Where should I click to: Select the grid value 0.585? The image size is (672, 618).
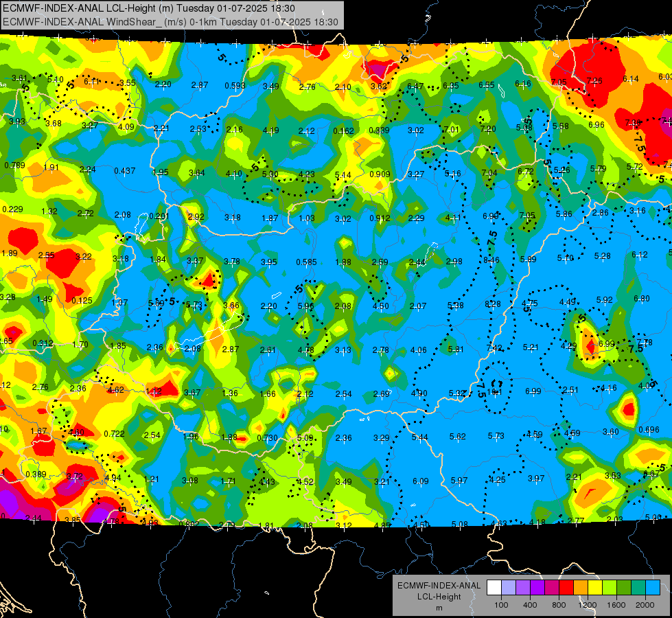click(x=306, y=262)
